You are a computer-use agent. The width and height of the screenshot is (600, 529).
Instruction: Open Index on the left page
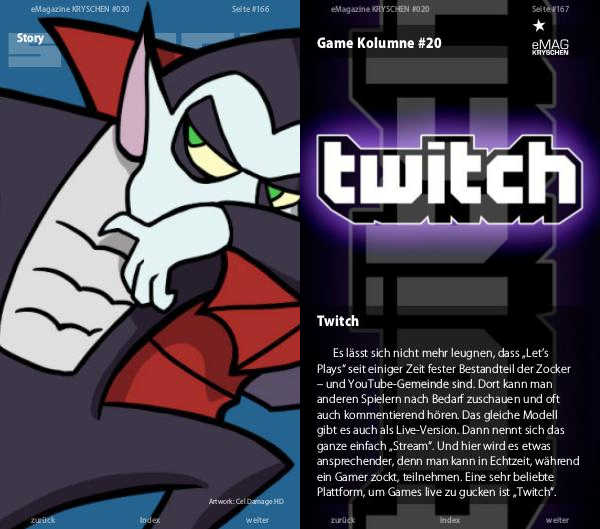[x=150, y=520]
